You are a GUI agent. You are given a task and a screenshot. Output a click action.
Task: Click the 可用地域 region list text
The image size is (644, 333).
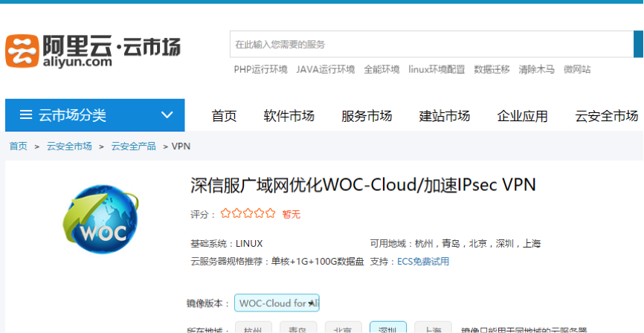455,244
